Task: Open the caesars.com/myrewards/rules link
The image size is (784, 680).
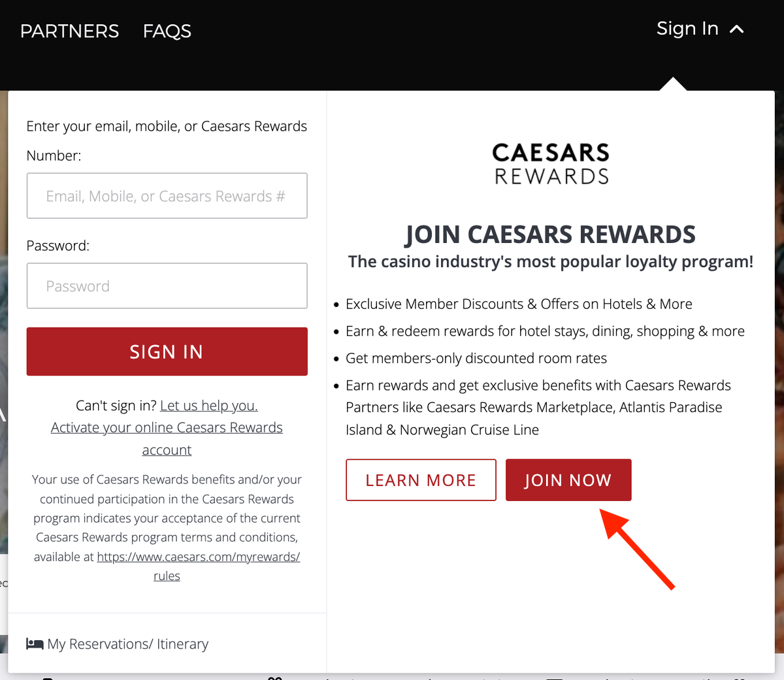Action: point(198,557)
